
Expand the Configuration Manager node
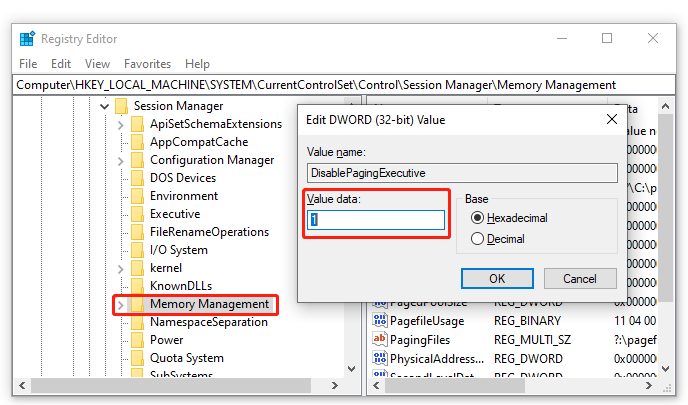(121, 161)
